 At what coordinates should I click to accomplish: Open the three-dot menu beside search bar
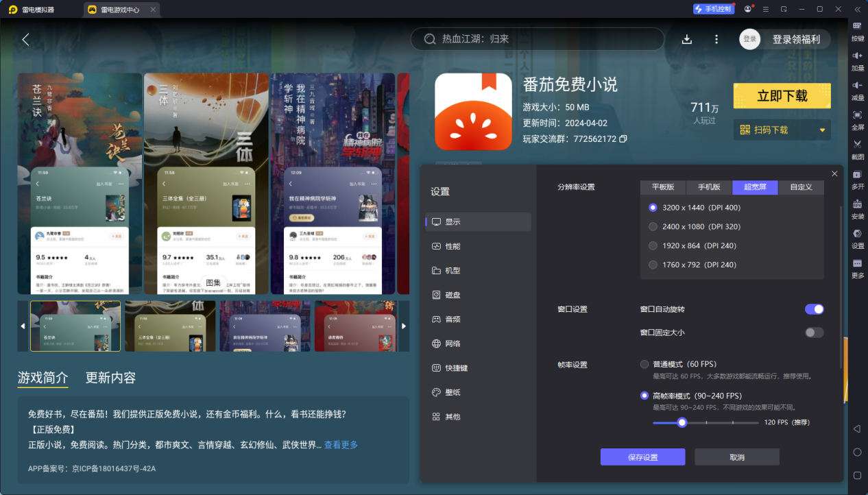[x=716, y=39]
